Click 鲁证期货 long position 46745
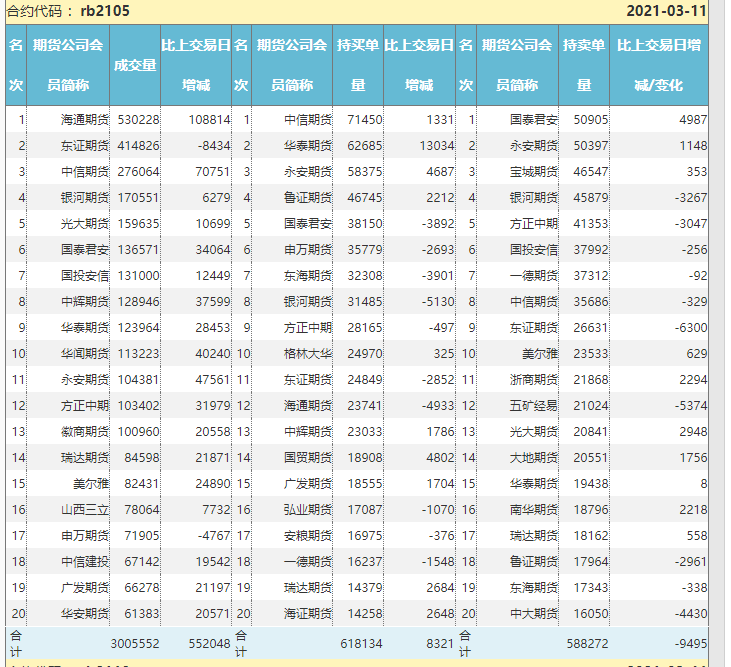Screen dimensions: 731x667 (x=365, y=198)
